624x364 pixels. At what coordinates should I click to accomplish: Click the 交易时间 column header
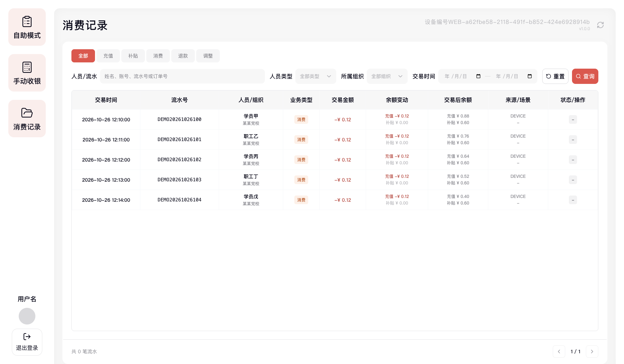coord(106,100)
